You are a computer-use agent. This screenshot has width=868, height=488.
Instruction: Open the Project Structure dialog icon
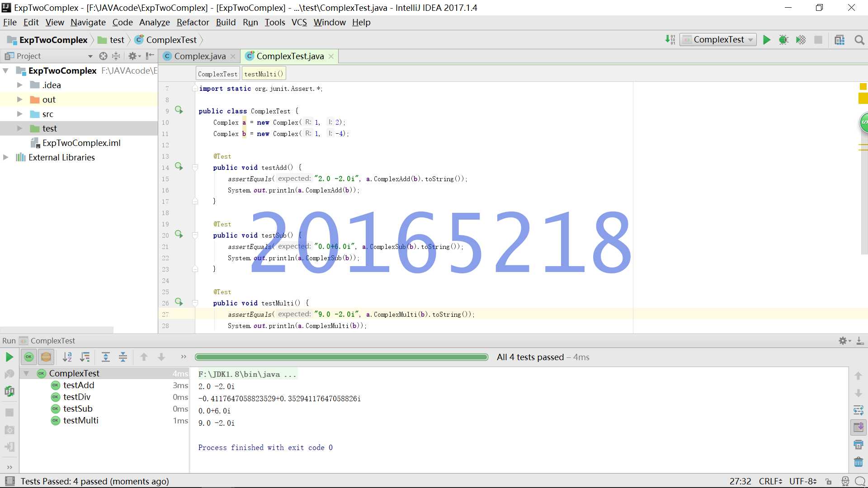[x=840, y=40]
